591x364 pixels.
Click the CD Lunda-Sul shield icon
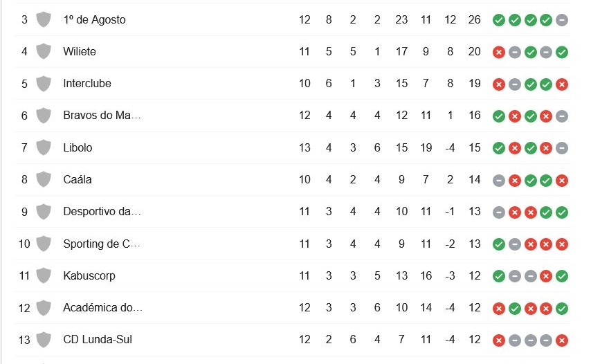pyautogui.click(x=44, y=340)
